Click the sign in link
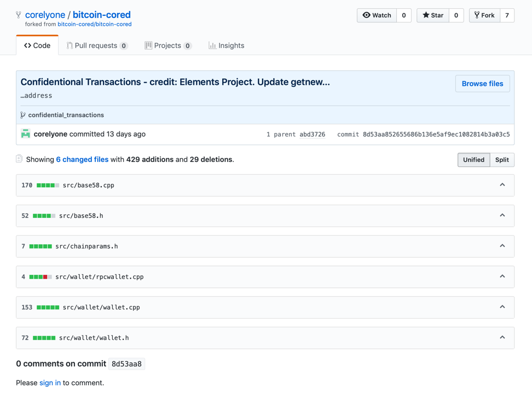Screen dimensions: 532x393 (x=50, y=383)
